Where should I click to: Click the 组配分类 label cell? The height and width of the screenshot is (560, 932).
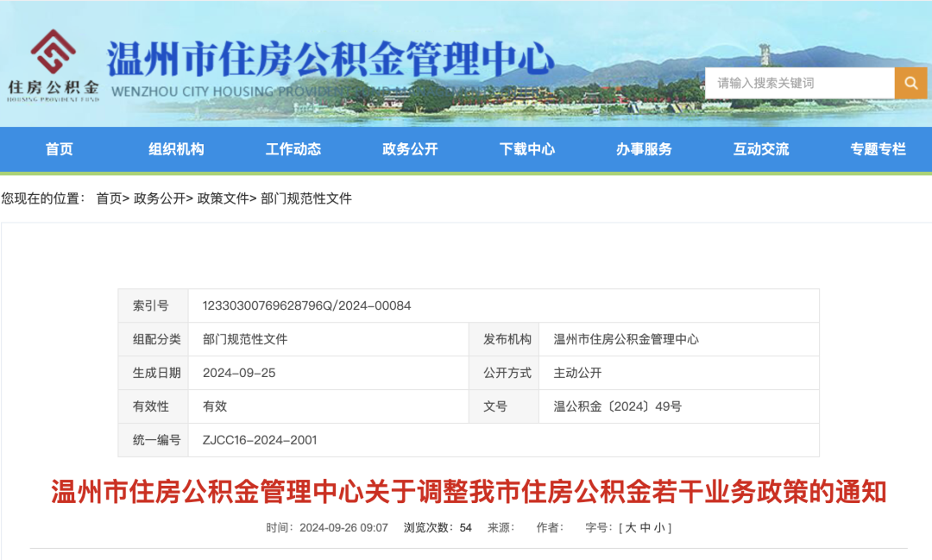point(154,339)
